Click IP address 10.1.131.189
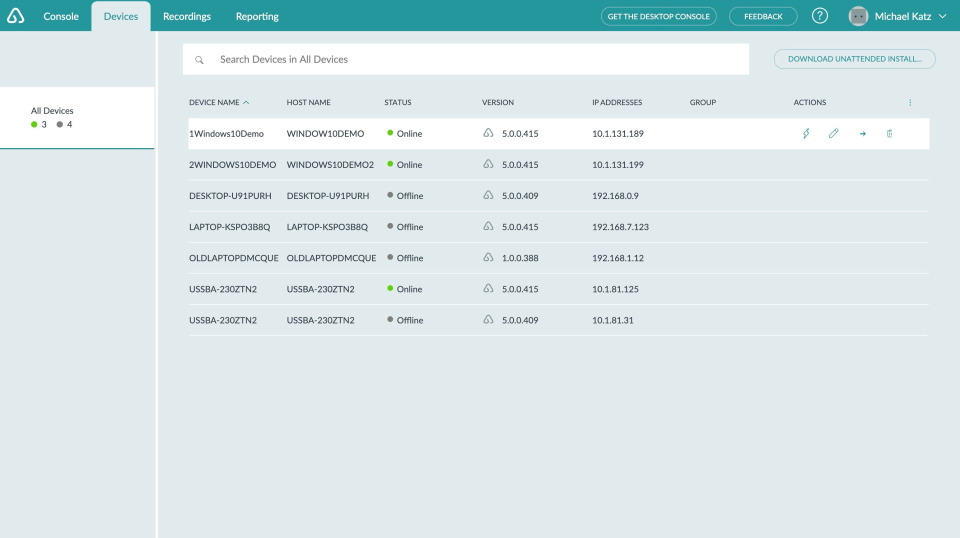The width and height of the screenshot is (960, 538). point(617,133)
